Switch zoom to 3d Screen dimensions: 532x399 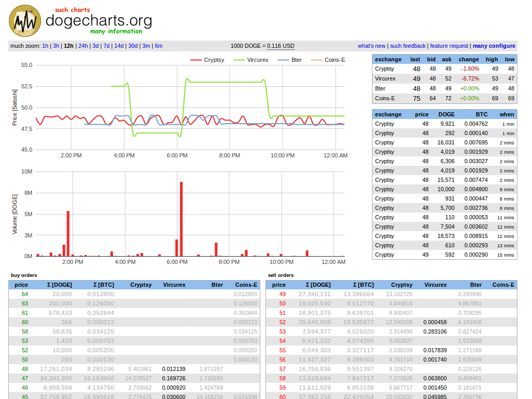click(96, 46)
